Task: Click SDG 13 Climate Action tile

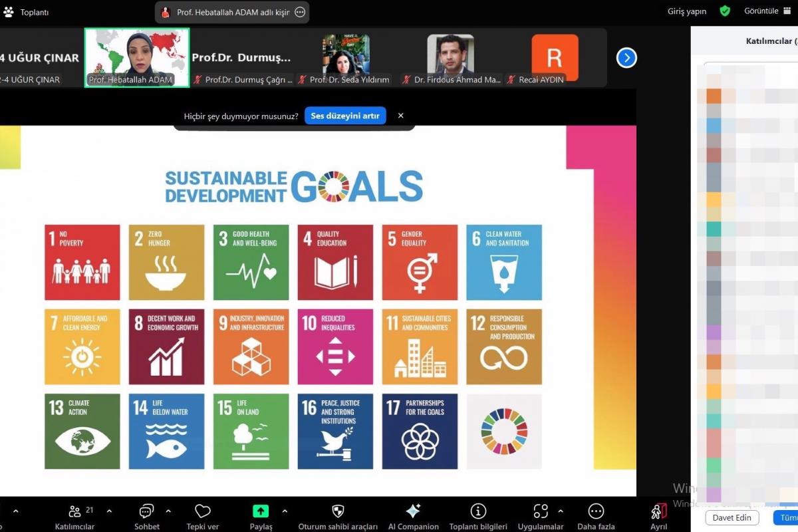Action: point(82,431)
